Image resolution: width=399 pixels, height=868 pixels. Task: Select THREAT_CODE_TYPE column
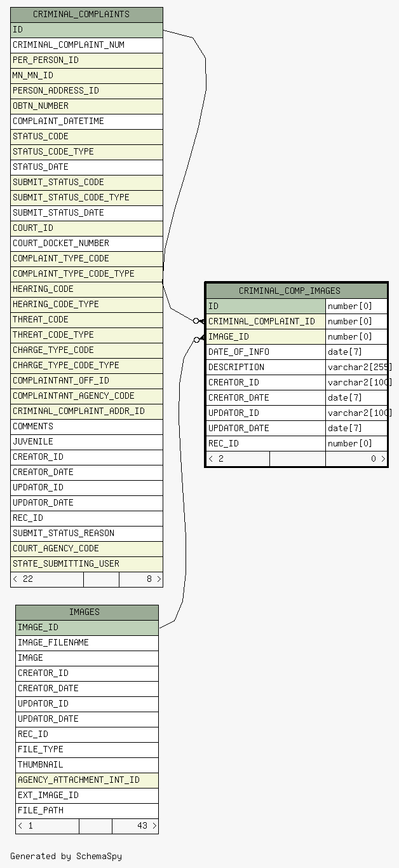[87, 335]
